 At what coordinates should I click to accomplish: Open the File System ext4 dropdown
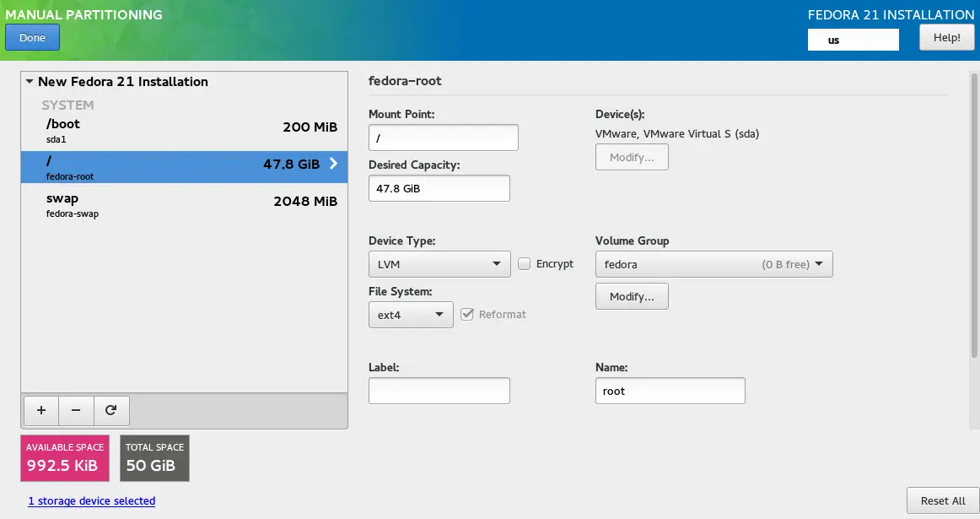[x=411, y=315]
